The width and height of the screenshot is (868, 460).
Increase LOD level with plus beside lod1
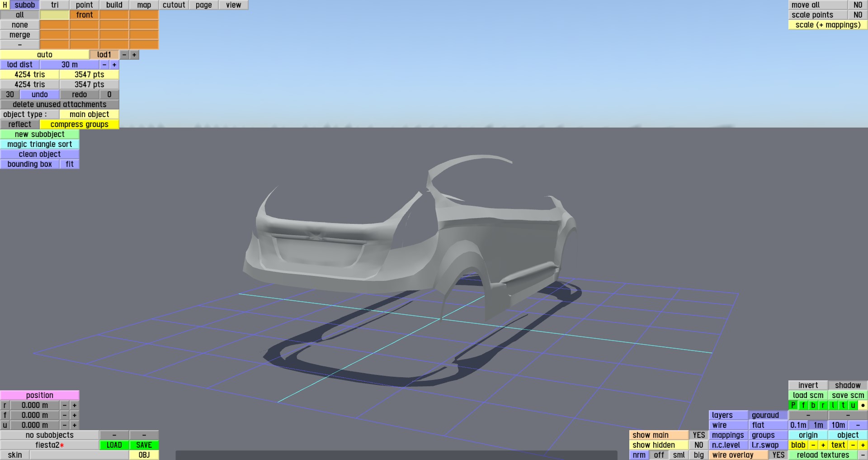click(x=134, y=55)
